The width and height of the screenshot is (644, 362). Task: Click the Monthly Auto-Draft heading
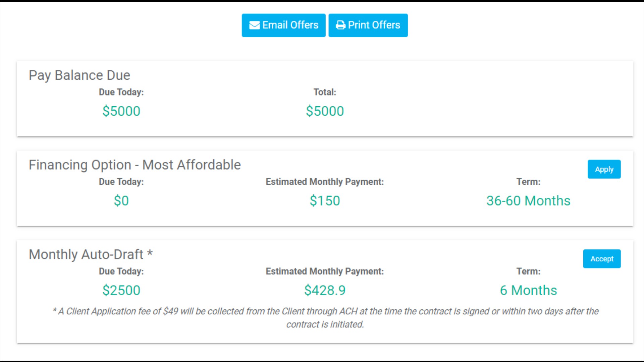[x=91, y=254]
